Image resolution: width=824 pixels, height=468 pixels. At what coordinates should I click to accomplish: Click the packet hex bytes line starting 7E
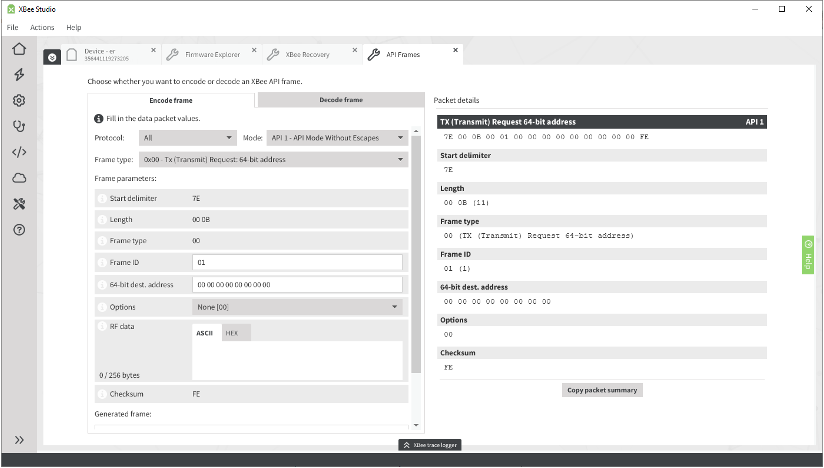(546, 137)
